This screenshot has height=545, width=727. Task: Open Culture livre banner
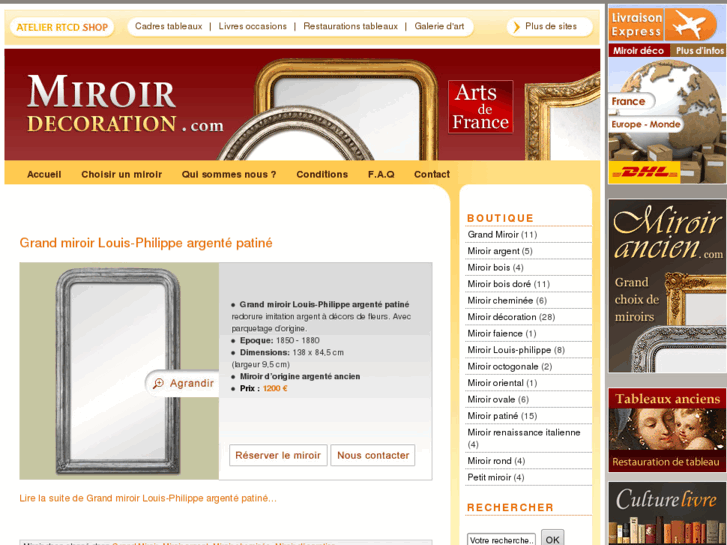tap(667, 513)
